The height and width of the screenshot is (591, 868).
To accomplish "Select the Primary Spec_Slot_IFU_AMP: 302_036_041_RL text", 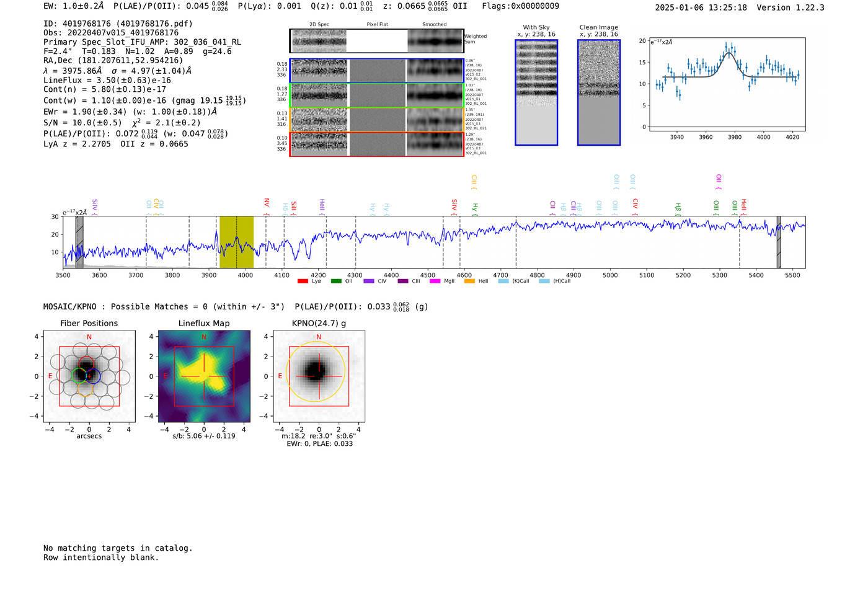I will [142, 42].
